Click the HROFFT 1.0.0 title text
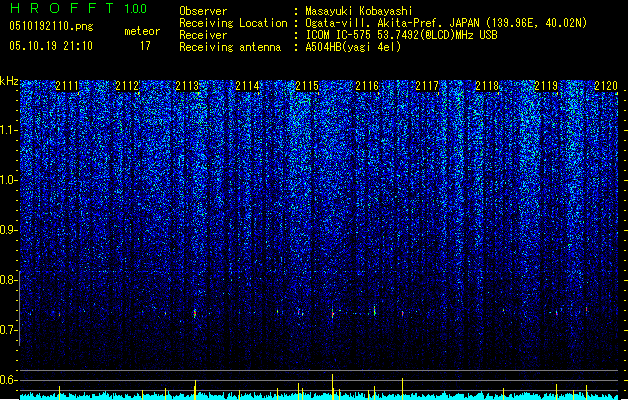The image size is (629, 400). 78,8
